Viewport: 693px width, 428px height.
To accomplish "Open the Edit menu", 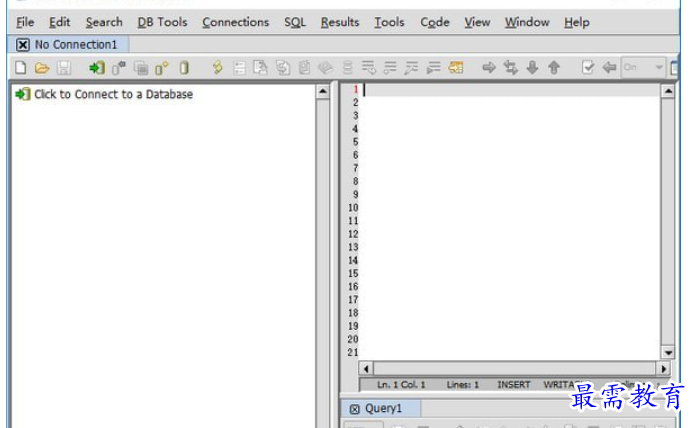I will point(59,22).
